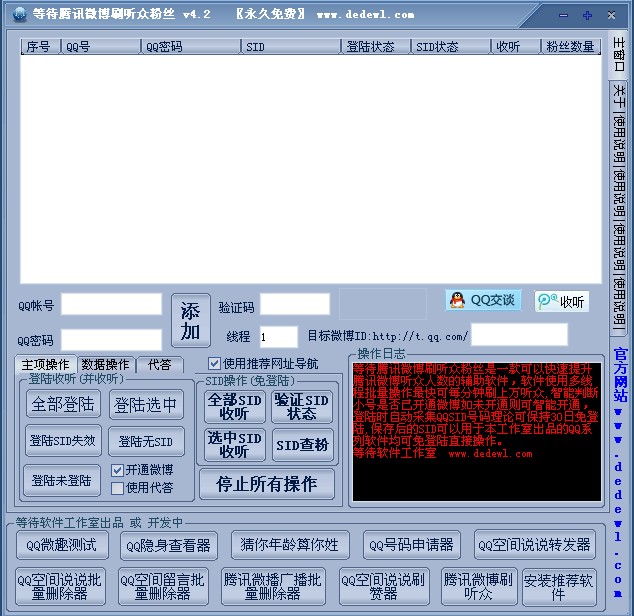Click the globe app icon in title bar
This screenshot has width=634, height=616.
[19, 15]
